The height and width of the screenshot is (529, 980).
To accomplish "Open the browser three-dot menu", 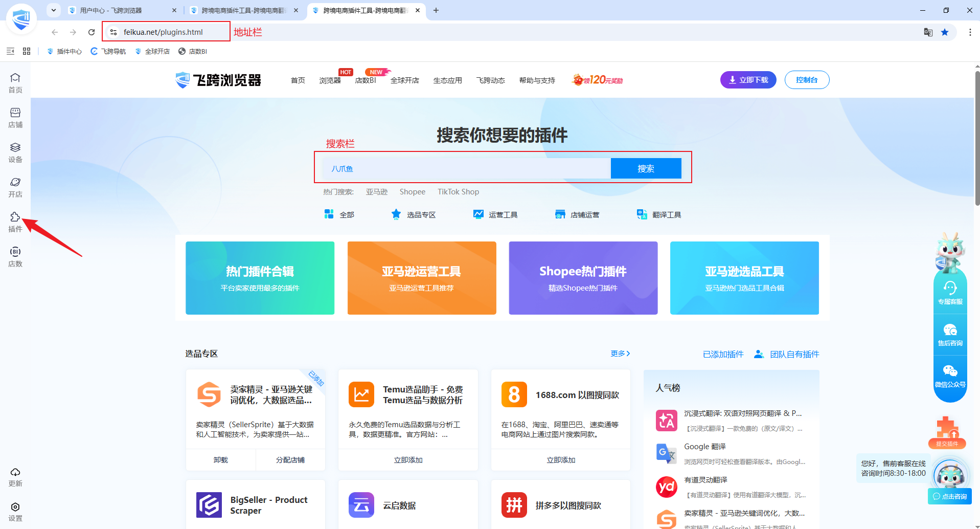I will coord(970,32).
